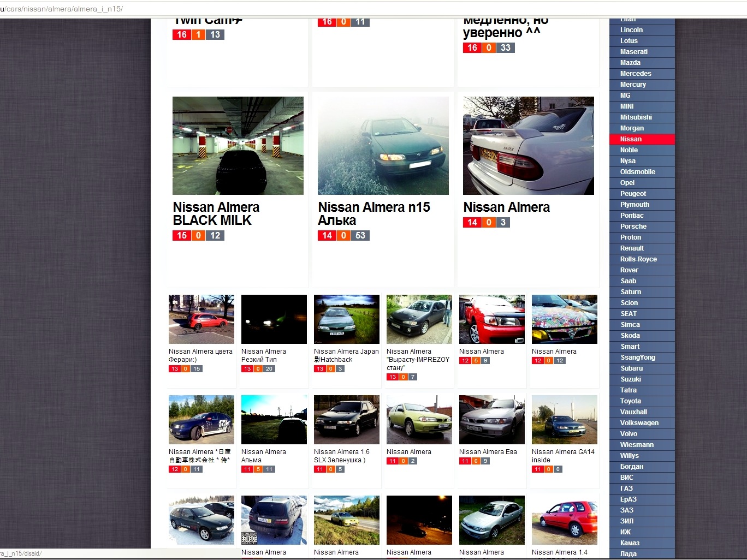
Task: View the light green Almera thumbnail
Action: [x=419, y=420]
